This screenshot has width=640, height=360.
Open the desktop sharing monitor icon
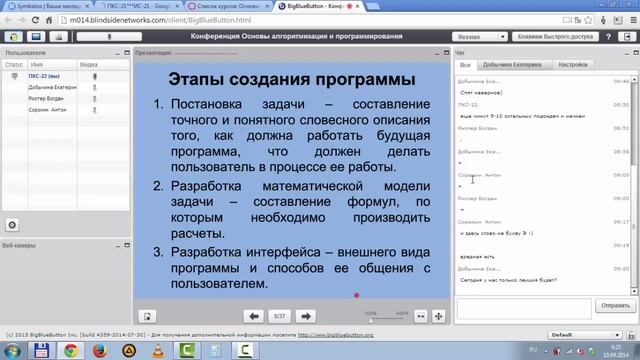point(36,37)
